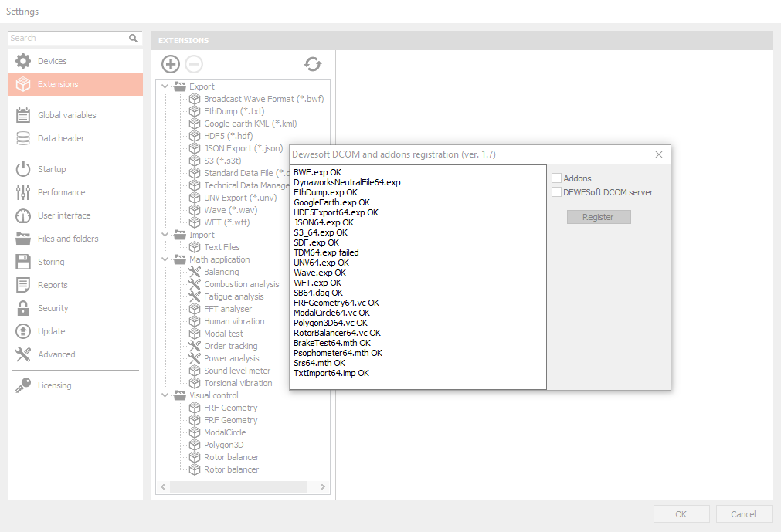This screenshot has height=532, width=781.
Task: Click the 'TDM64.exp failed' log line
Action: (326, 252)
